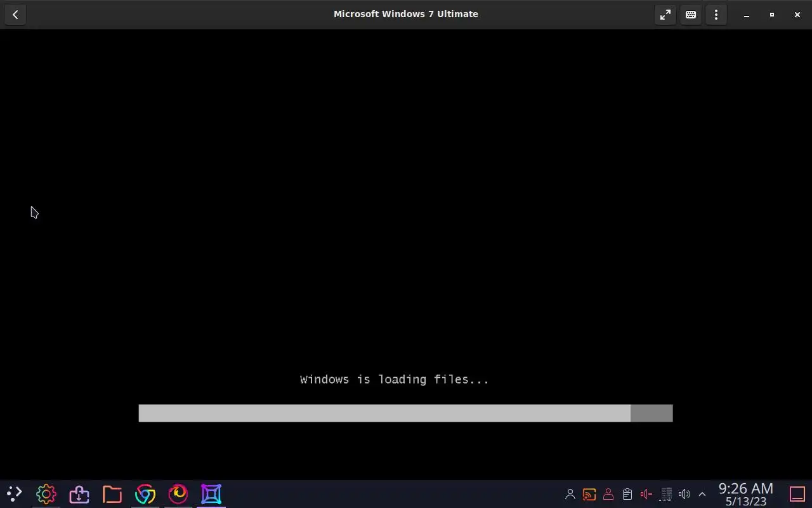Image resolution: width=812 pixels, height=508 pixels.
Task: Click the show desktop button in taskbar
Action: 797,494
